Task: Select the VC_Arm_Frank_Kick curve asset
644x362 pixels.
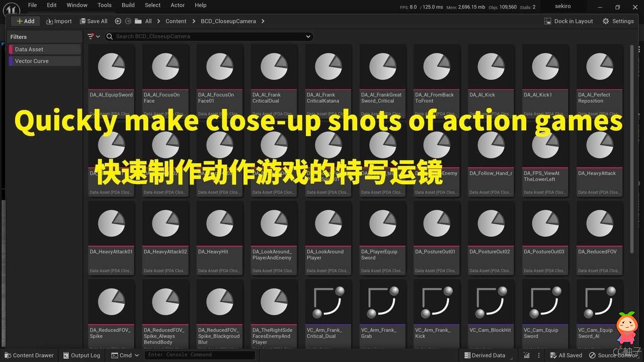Action: 437,314
